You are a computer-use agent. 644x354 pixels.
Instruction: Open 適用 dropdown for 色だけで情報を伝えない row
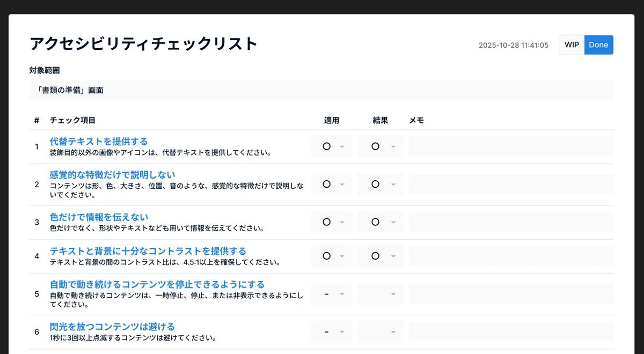point(332,222)
